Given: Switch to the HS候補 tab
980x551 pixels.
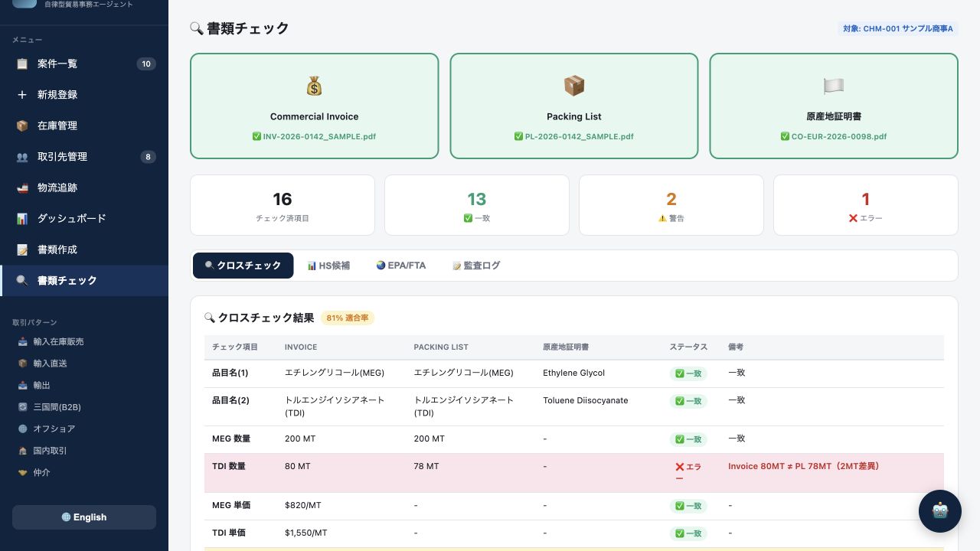Looking at the screenshot, I should click(x=328, y=266).
